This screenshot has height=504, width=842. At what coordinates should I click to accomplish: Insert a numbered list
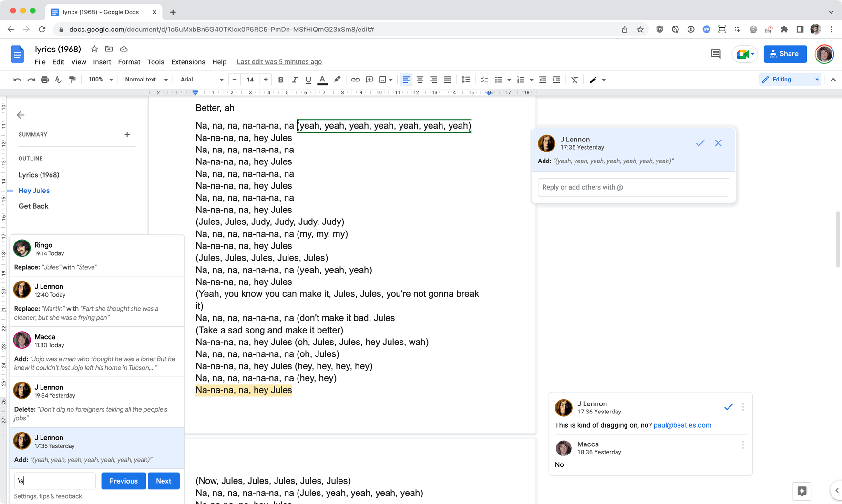521,80
